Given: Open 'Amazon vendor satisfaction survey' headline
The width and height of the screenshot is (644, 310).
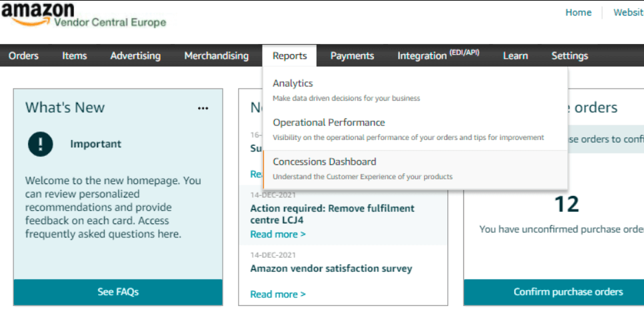Looking at the screenshot, I should [331, 269].
